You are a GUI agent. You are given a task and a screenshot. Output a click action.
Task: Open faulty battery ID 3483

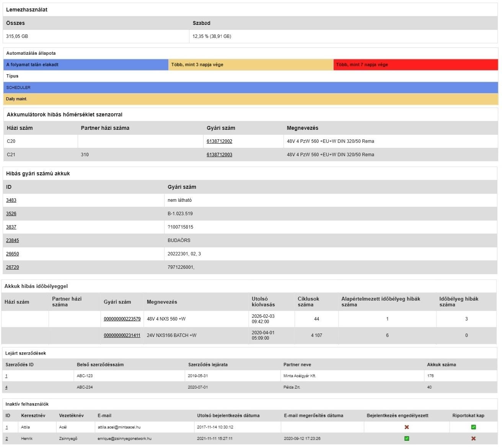11,200
